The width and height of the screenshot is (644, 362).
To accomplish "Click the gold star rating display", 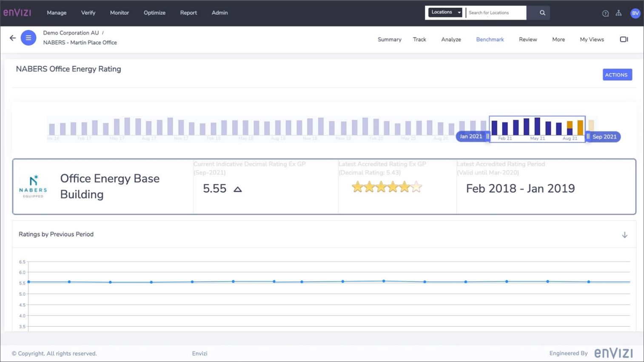I will (x=387, y=187).
